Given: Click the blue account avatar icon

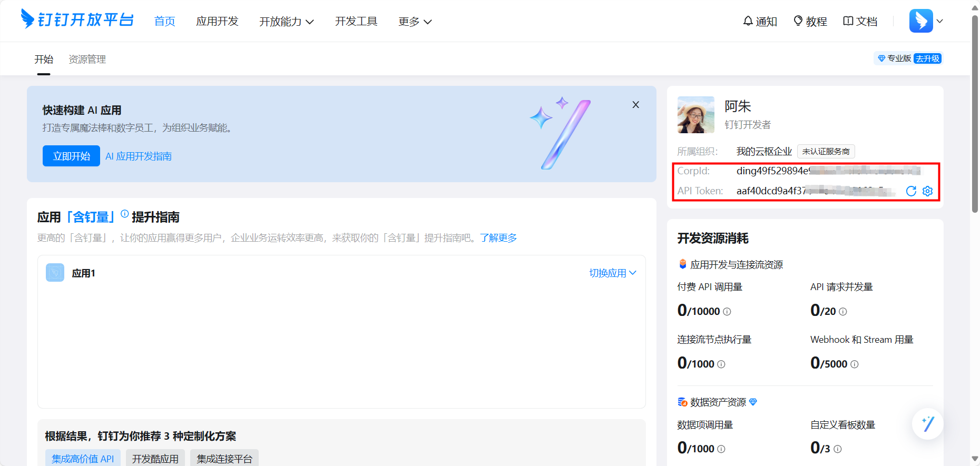Looking at the screenshot, I should 921,21.
